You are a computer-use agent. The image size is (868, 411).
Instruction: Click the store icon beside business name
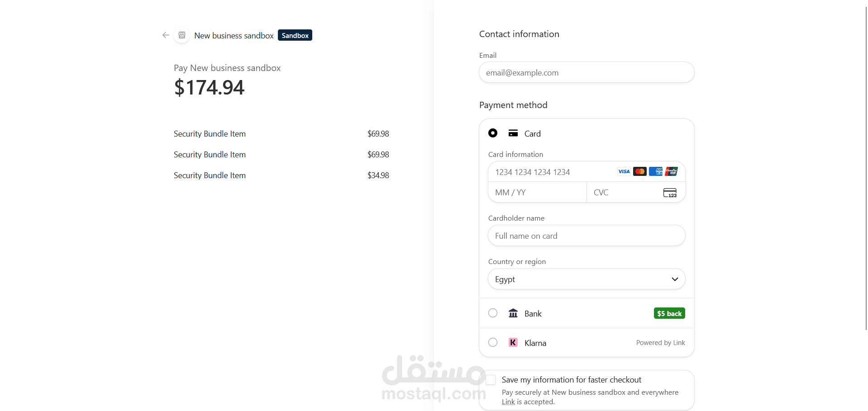(x=182, y=35)
